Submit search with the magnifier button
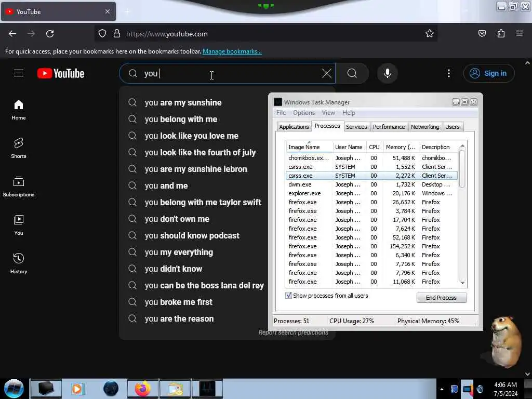Viewport: 532px width, 399px height. pyautogui.click(x=352, y=73)
